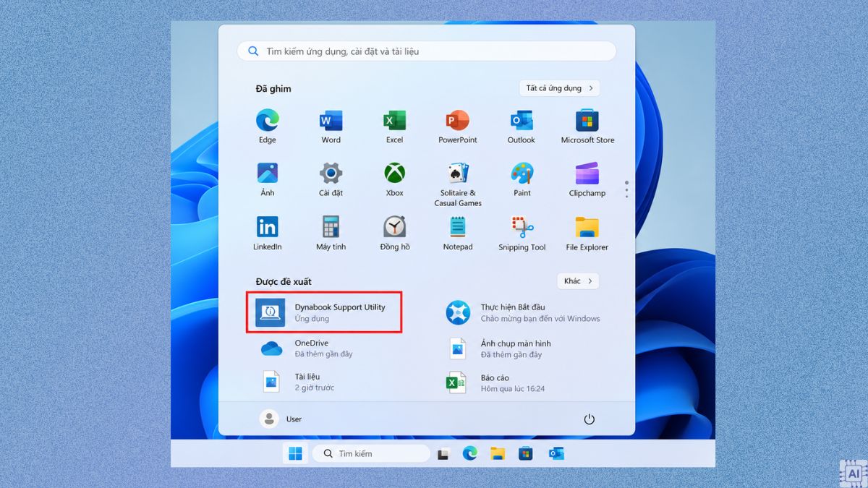Open Máy tính (Calculator) app

click(331, 233)
